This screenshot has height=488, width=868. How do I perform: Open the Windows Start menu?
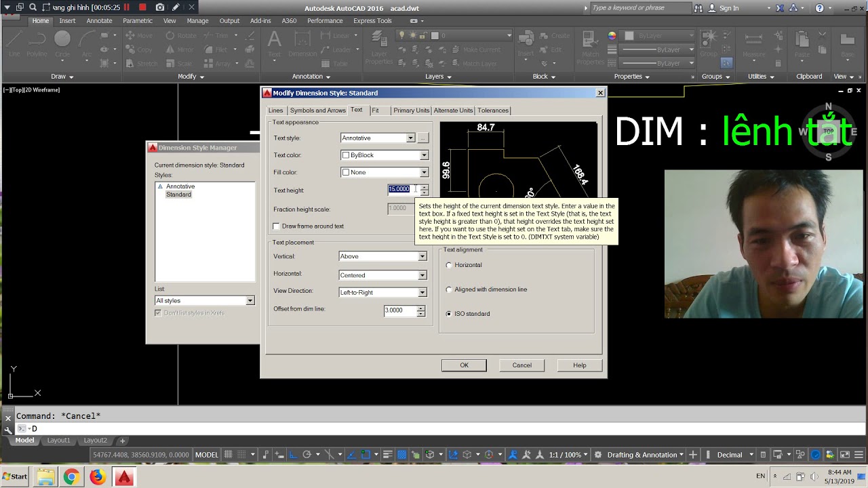(x=15, y=477)
